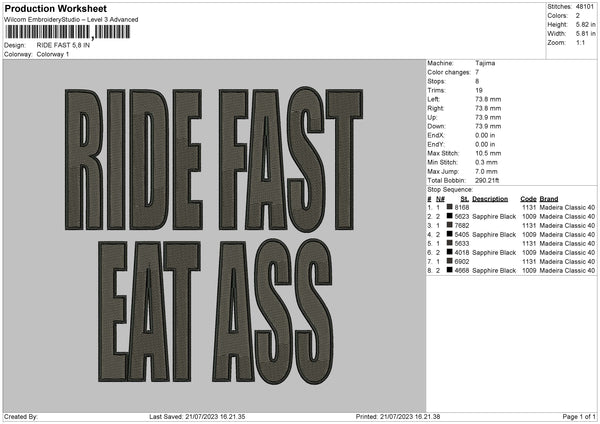Click the St. column header

pyautogui.click(x=465, y=198)
